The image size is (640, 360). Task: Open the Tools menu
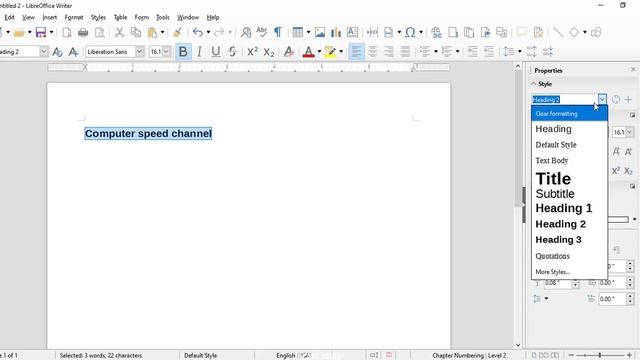162,17
